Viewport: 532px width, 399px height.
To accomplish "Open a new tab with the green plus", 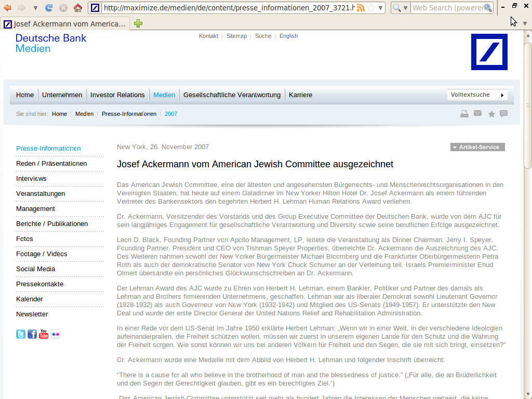I will tap(138, 23).
